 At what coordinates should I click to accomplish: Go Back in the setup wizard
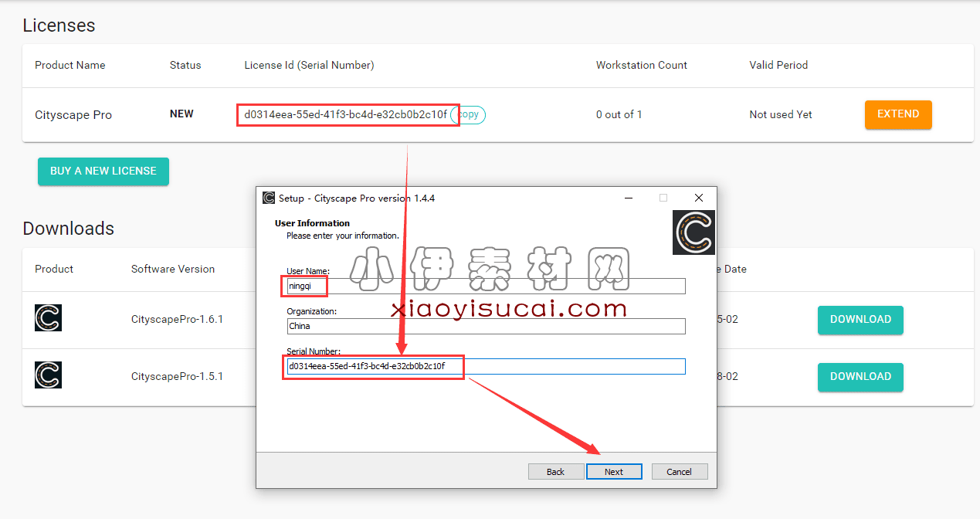coord(555,471)
